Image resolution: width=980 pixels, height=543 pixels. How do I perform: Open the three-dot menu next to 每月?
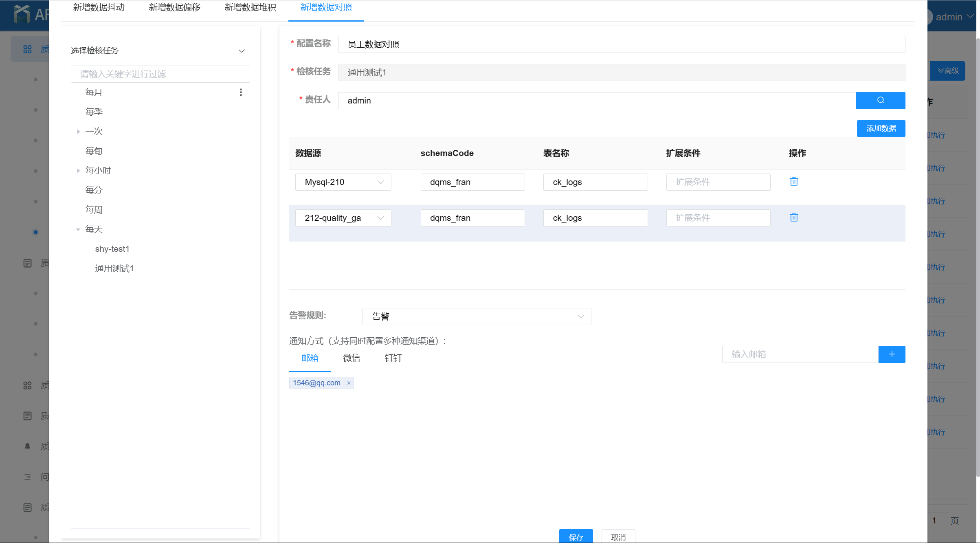[241, 92]
